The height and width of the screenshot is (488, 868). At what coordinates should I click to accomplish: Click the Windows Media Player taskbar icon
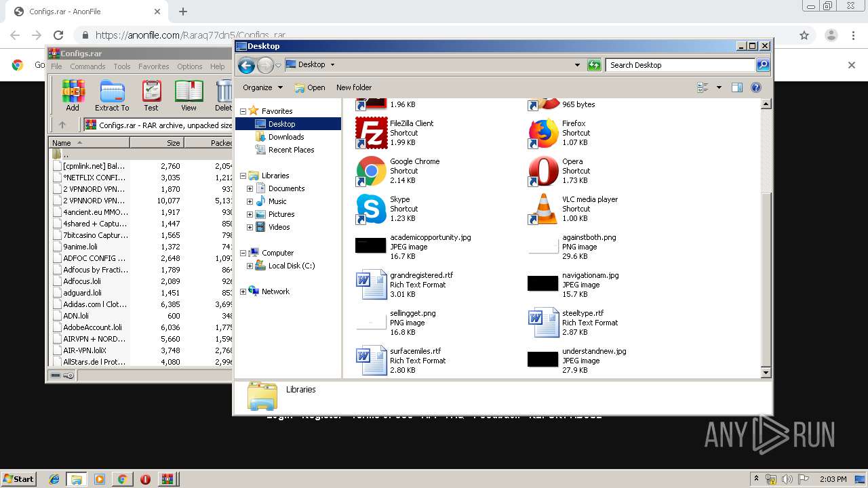(x=100, y=479)
